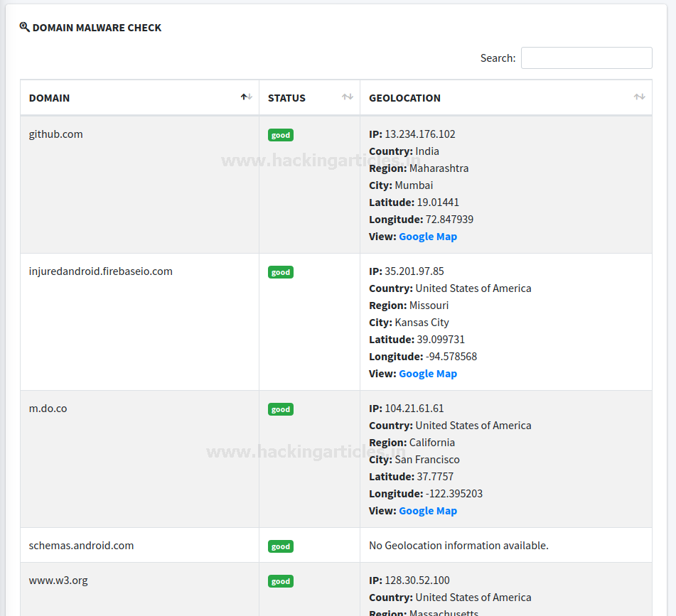Click the good badge for m.do.co
This screenshot has width=676, height=616.
281,409
